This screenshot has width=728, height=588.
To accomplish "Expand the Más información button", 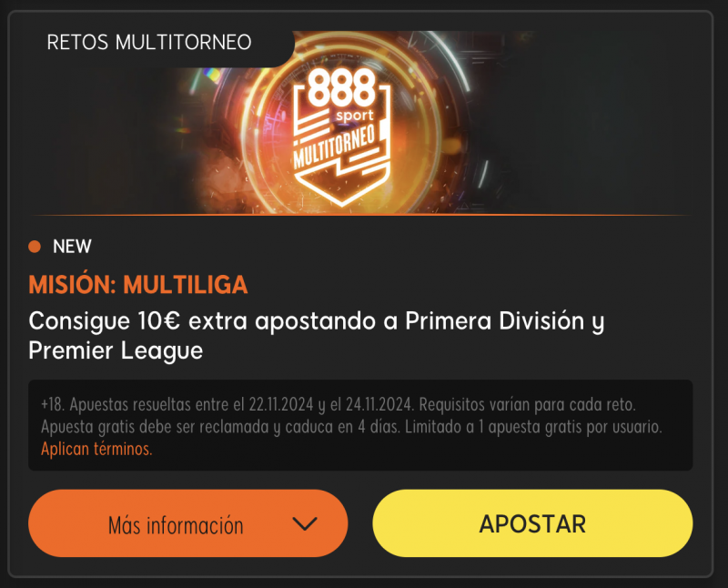I will click(188, 523).
